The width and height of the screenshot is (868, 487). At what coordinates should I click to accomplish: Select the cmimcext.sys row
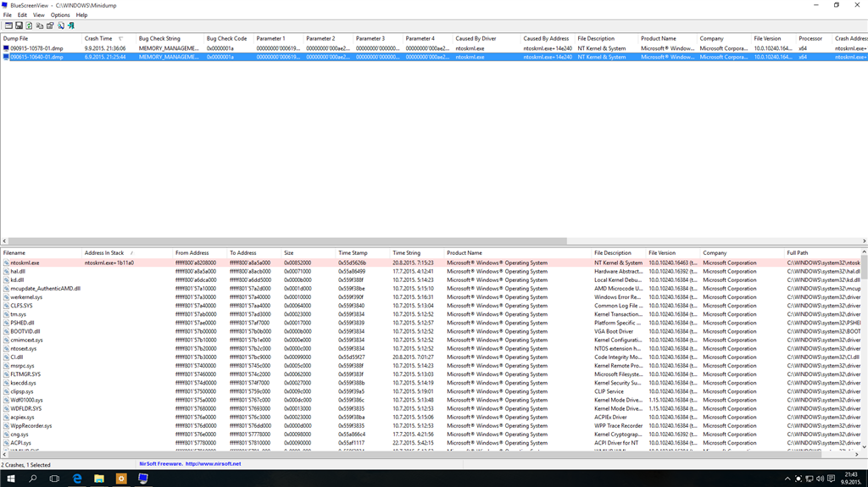431,340
